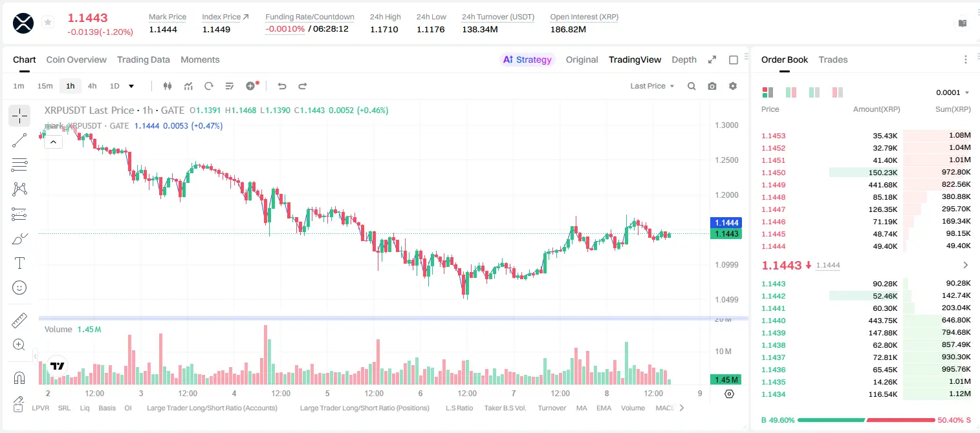
Task: Change the 0.0001 order book precision
Action: [x=952, y=92]
